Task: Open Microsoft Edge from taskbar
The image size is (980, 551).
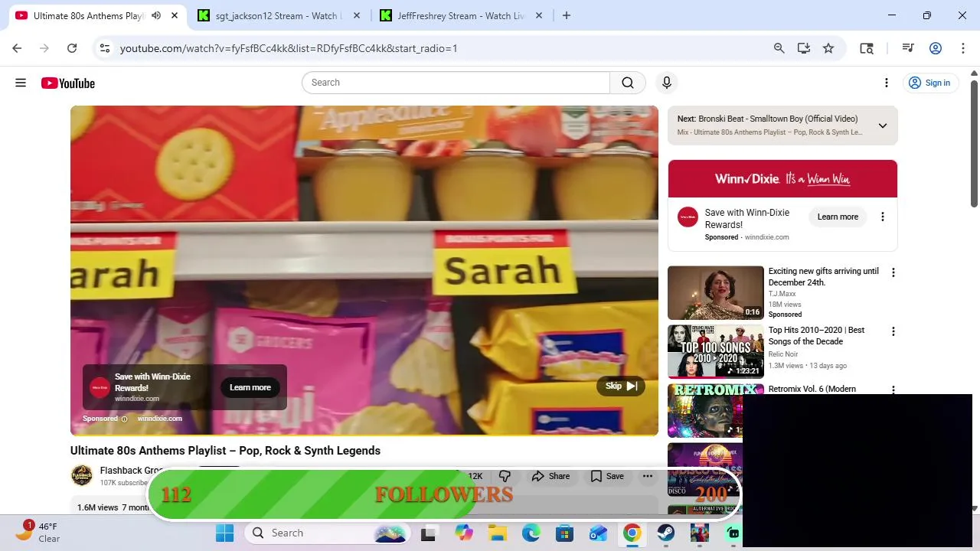Action: tap(531, 533)
